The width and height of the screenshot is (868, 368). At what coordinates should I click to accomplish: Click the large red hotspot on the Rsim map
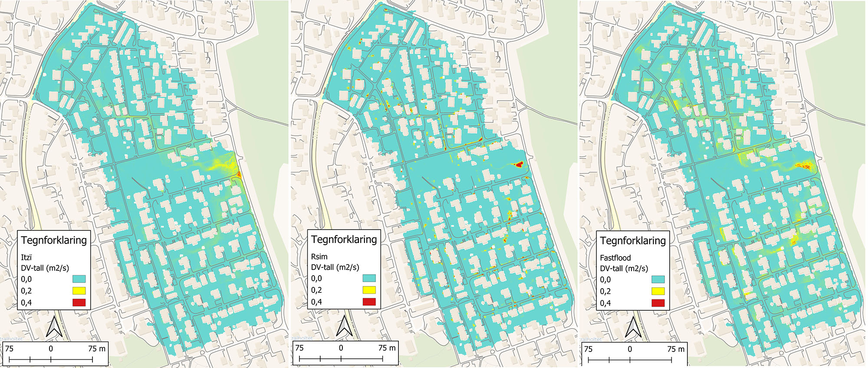[519, 164]
